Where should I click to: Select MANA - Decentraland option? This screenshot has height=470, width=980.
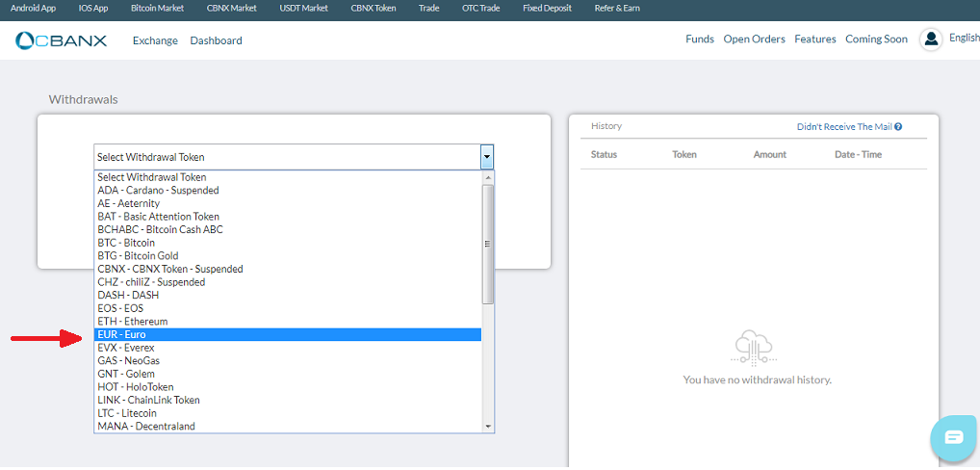pos(288,427)
